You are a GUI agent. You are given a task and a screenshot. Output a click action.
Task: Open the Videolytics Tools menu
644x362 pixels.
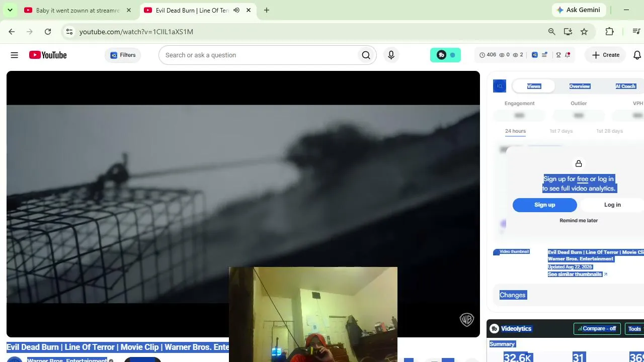coord(634,329)
